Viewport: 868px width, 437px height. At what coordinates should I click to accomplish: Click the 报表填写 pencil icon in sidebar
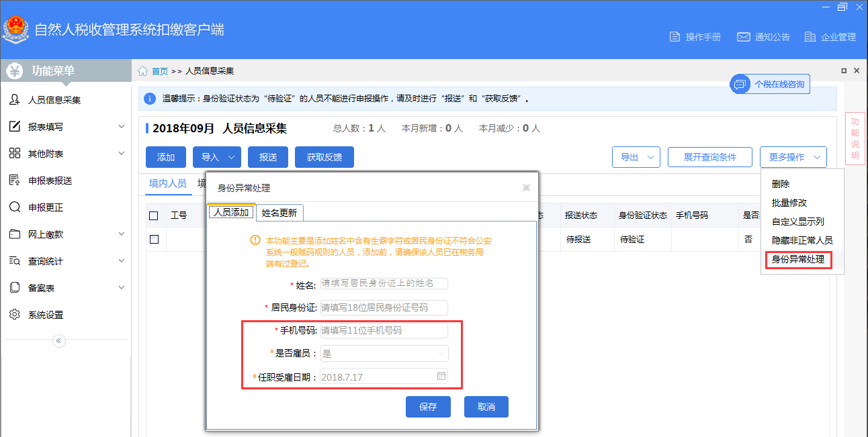click(14, 127)
